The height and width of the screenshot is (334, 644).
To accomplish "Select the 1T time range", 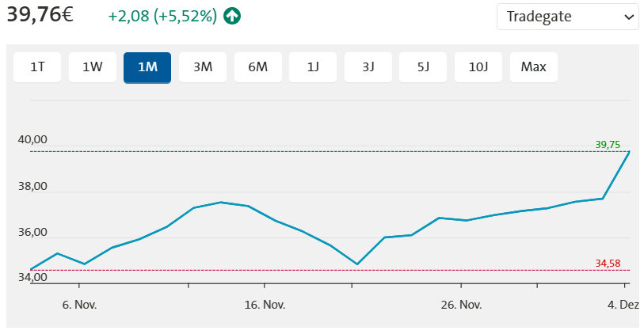I will (x=37, y=67).
